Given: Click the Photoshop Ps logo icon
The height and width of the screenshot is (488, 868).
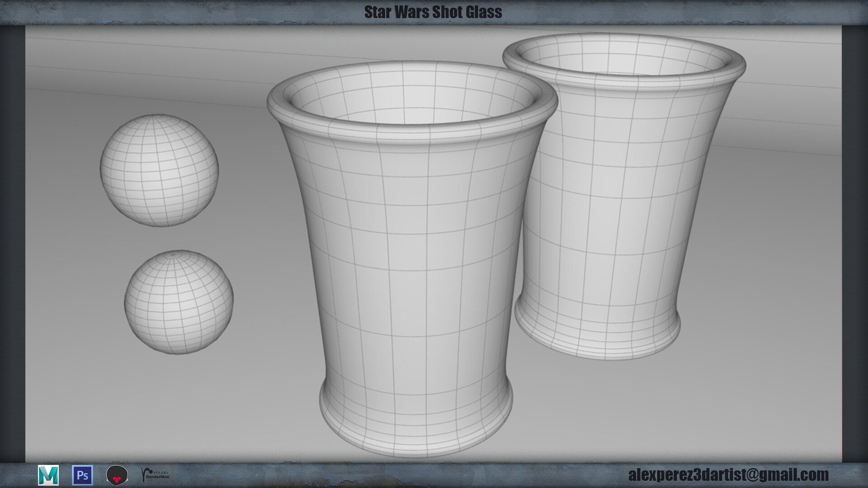Looking at the screenshot, I should (x=83, y=475).
